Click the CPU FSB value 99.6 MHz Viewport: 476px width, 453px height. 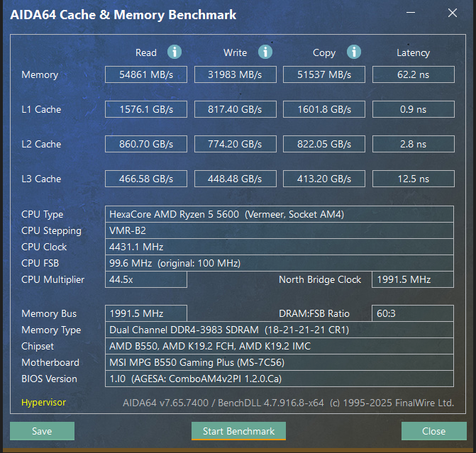pos(279,263)
